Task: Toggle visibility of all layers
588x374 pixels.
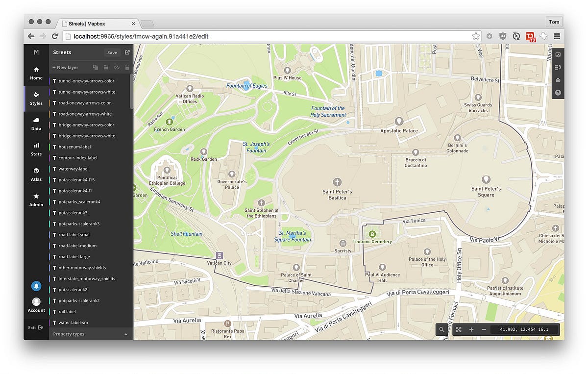Action: [117, 67]
